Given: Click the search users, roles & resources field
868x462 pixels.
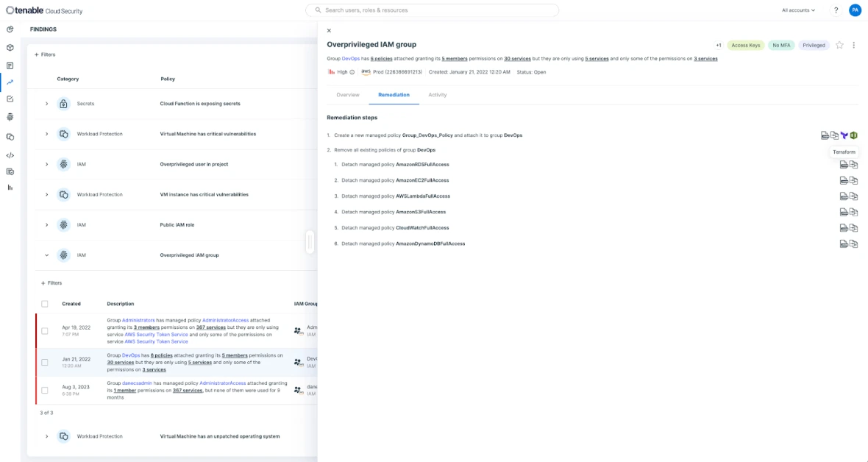Looking at the screenshot, I should tap(433, 10).
